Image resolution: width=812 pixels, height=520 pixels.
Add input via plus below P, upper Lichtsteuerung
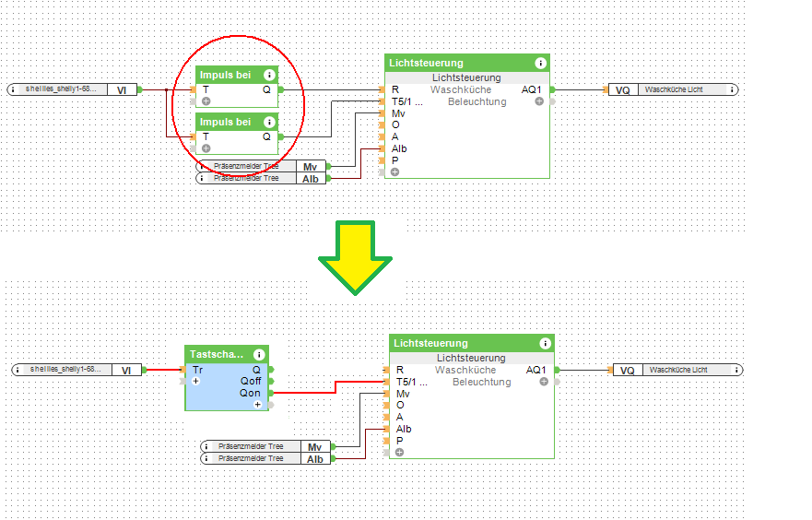395,172
